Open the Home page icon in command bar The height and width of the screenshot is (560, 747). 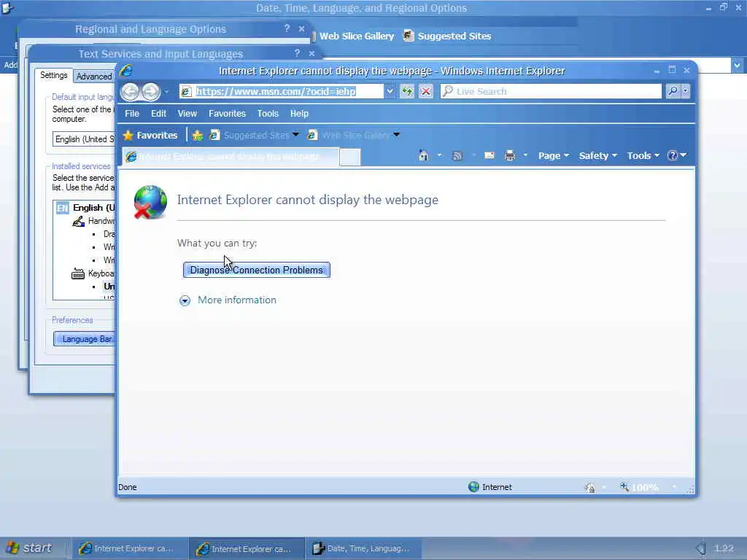[x=424, y=155]
